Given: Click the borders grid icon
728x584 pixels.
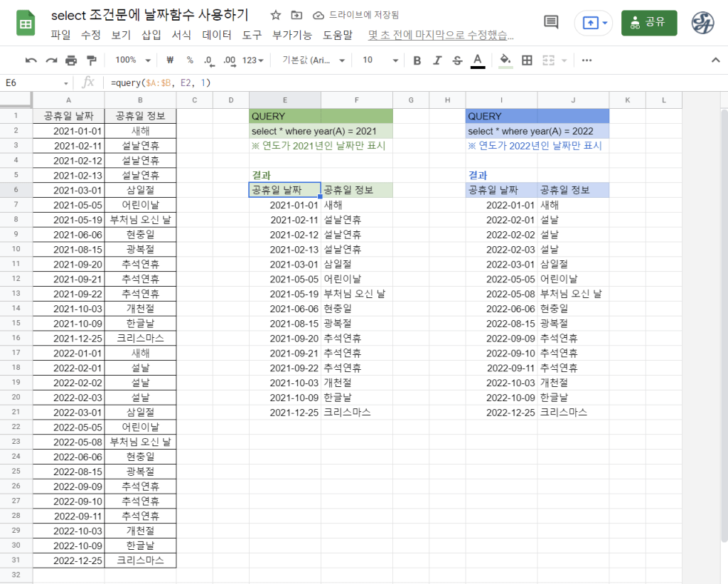Looking at the screenshot, I should point(527,60).
